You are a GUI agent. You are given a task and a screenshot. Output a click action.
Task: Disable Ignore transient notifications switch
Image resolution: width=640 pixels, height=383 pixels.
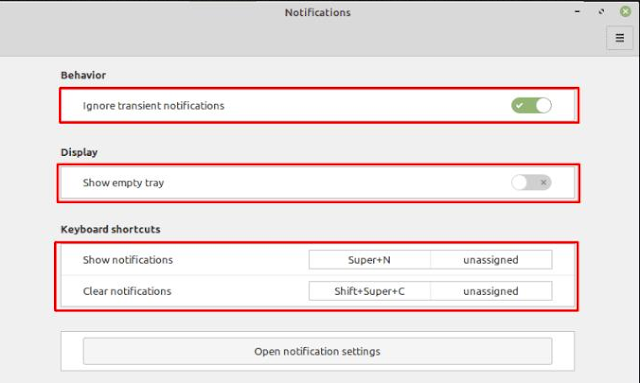click(x=531, y=105)
